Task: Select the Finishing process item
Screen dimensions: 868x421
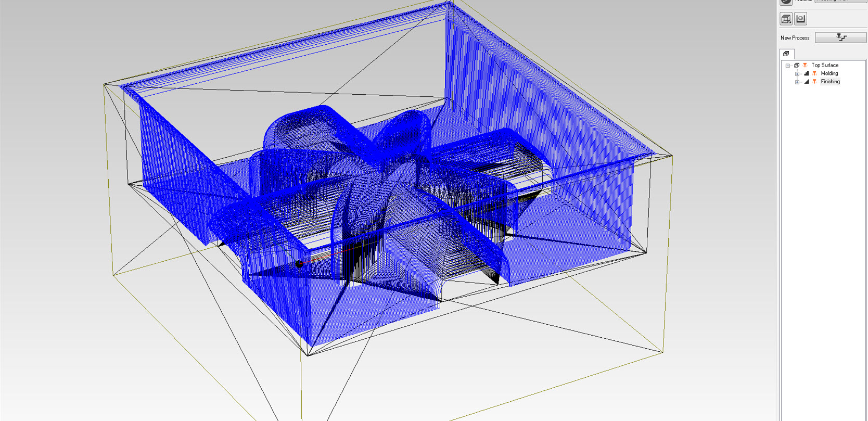Action: click(831, 82)
